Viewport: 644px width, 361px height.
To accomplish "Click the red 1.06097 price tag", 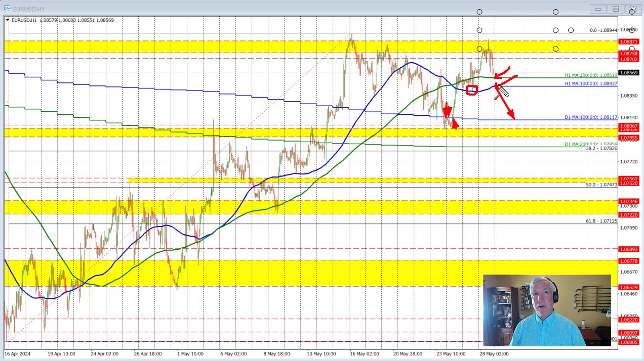I will [x=629, y=333].
